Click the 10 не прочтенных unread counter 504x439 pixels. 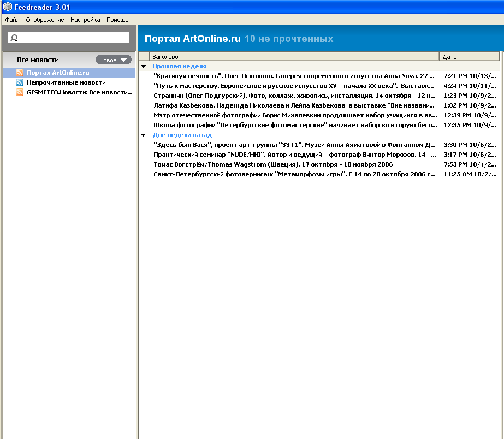289,39
